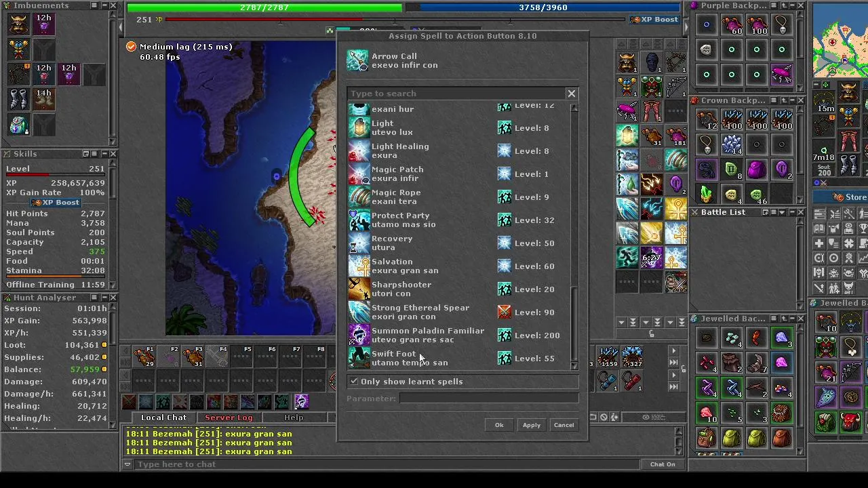Open the Help chat tab
This screenshot has width=868, height=488.
(294, 418)
